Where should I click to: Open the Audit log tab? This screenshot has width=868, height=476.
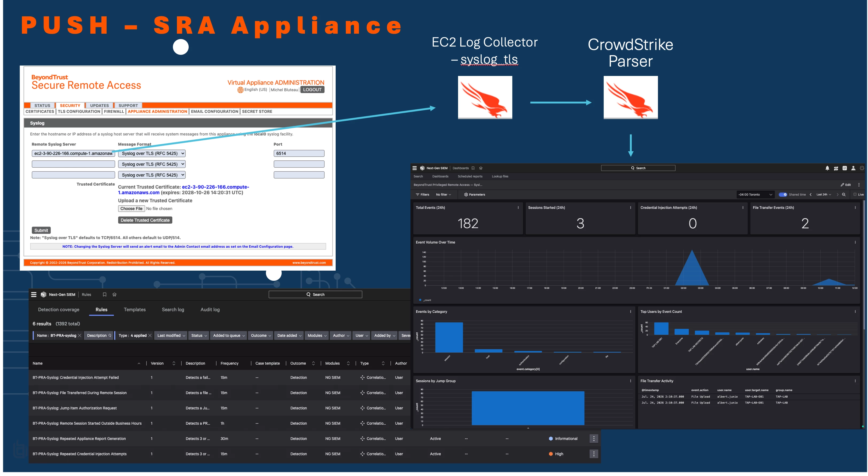210,309
